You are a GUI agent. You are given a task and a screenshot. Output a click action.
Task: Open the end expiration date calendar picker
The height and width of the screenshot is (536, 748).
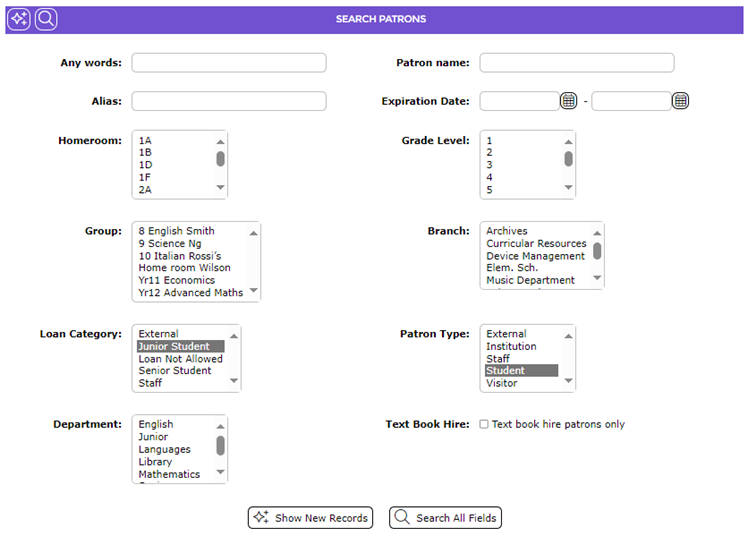coord(680,101)
